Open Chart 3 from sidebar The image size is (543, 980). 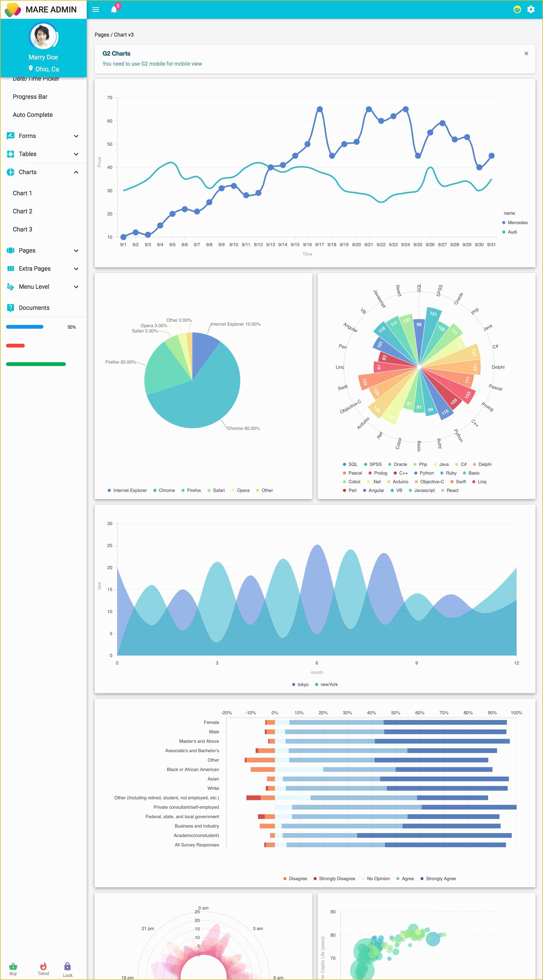(22, 229)
